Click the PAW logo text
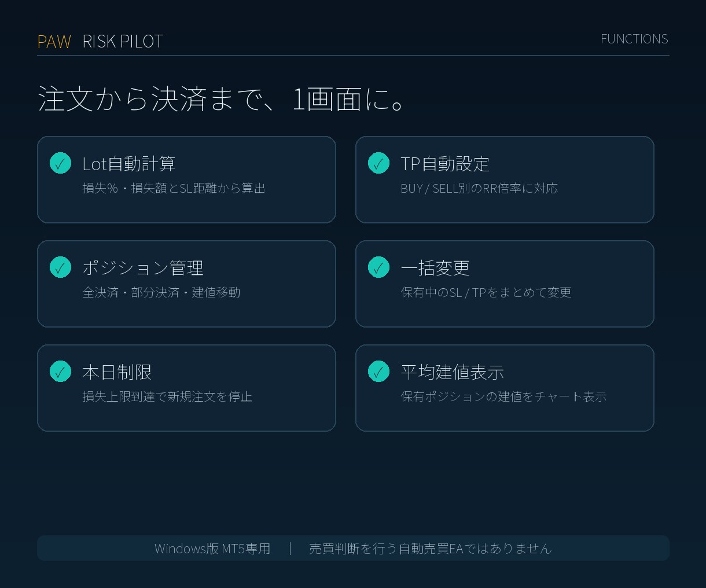Viewport: 706px width, 588px height. tap(54, 42)
